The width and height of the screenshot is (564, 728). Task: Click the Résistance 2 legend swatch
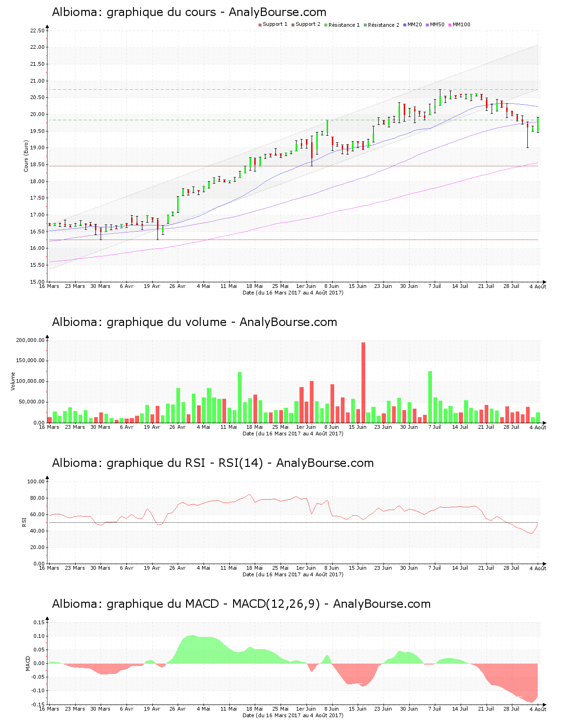coord(365,25)
